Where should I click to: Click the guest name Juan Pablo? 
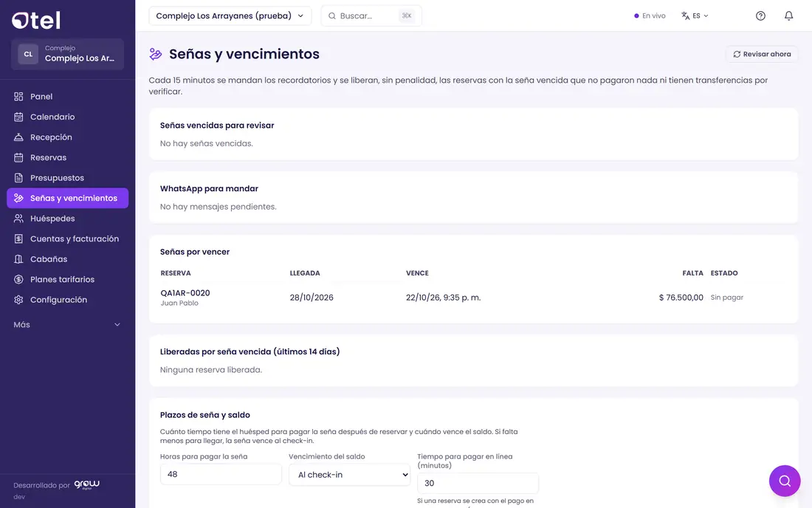(x=179, y=303)
